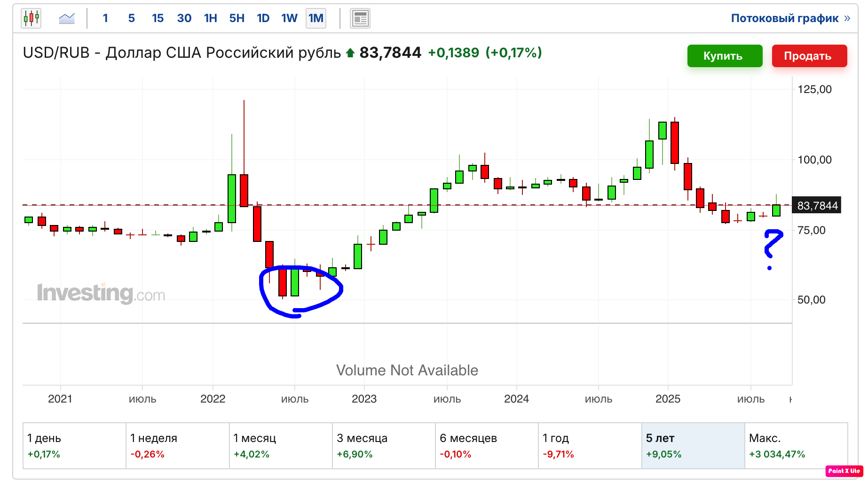Click the green up arrow beside price

tap(350, 53)
